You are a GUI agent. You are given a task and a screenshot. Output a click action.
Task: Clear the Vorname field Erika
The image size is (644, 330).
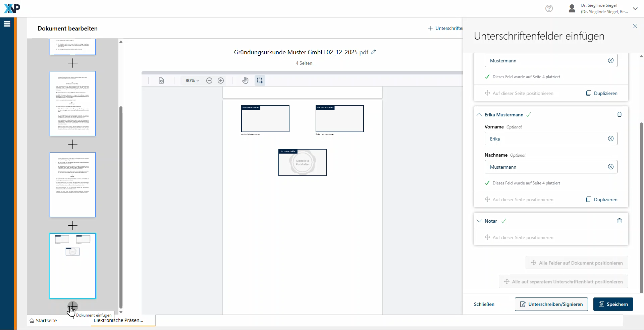point(610,139)
